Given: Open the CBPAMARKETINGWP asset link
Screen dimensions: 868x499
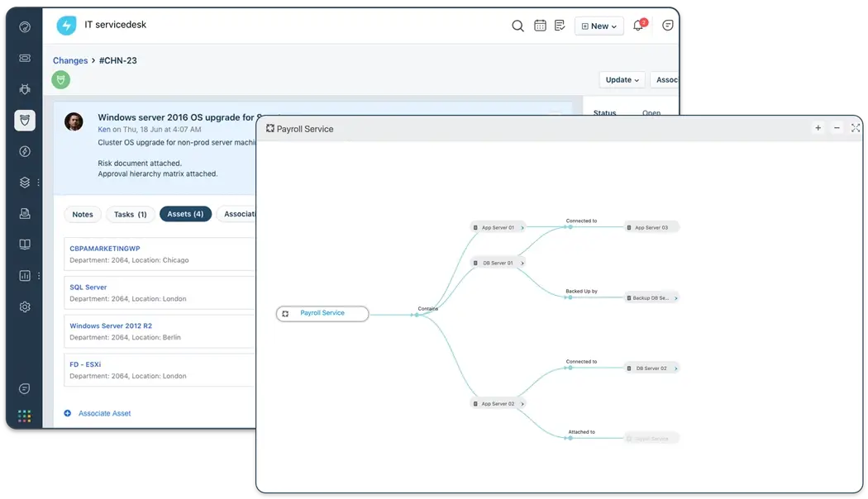Looking at the screenshot, I should (105, 249).
